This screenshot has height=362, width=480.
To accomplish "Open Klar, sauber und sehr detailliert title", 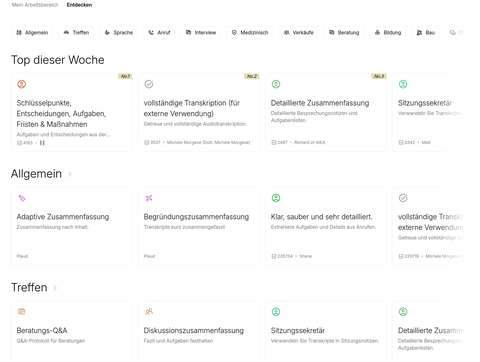I will tap(322, 217).
